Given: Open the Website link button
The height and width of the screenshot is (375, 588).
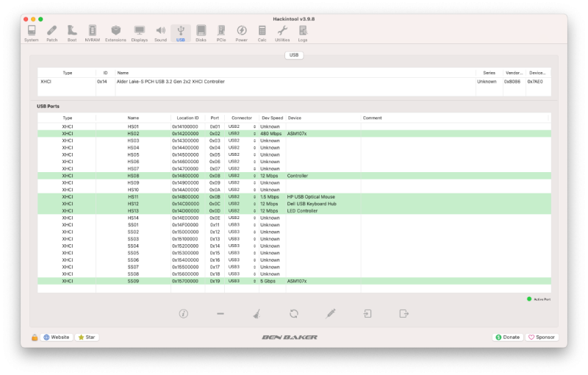Looking at the screenshot, I should coord(57,337).
